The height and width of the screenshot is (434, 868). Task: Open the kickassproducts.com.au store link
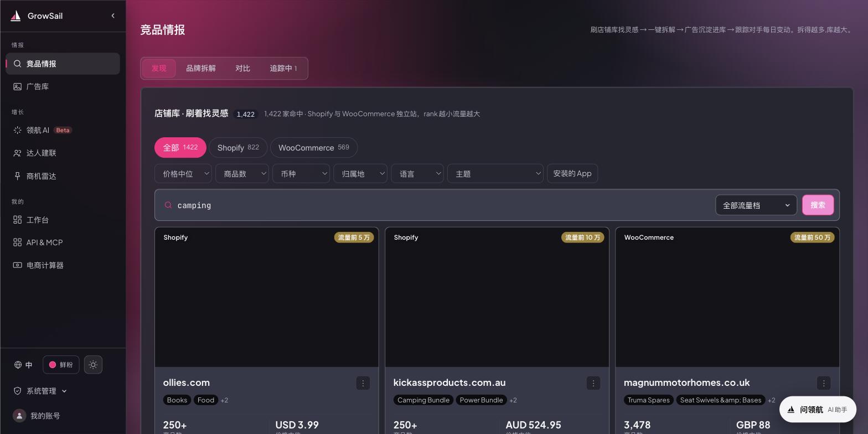tap(449, 383)
